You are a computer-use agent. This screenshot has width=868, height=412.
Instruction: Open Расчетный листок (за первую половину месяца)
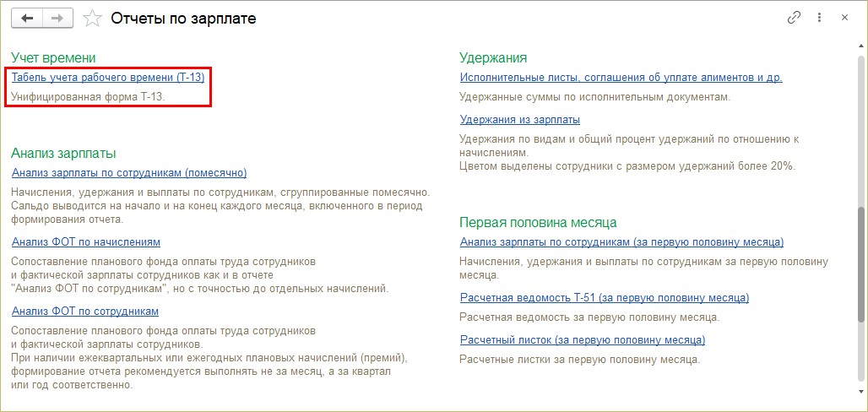coord(583,339)
